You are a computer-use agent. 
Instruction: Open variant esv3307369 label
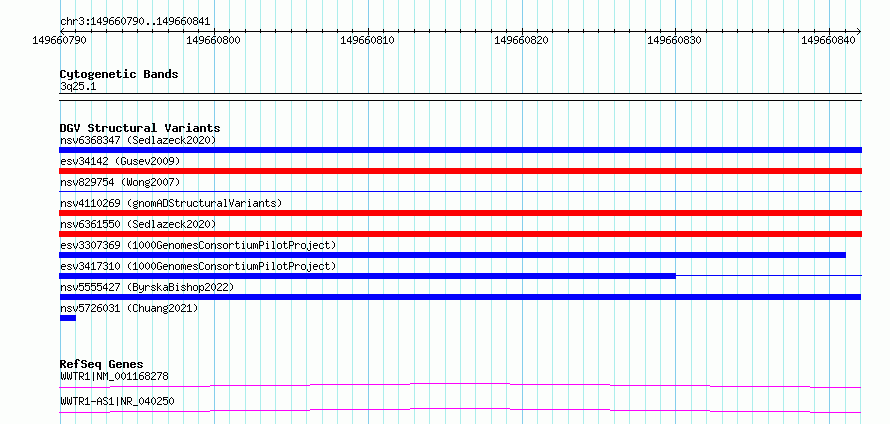[x=198, y=245]
